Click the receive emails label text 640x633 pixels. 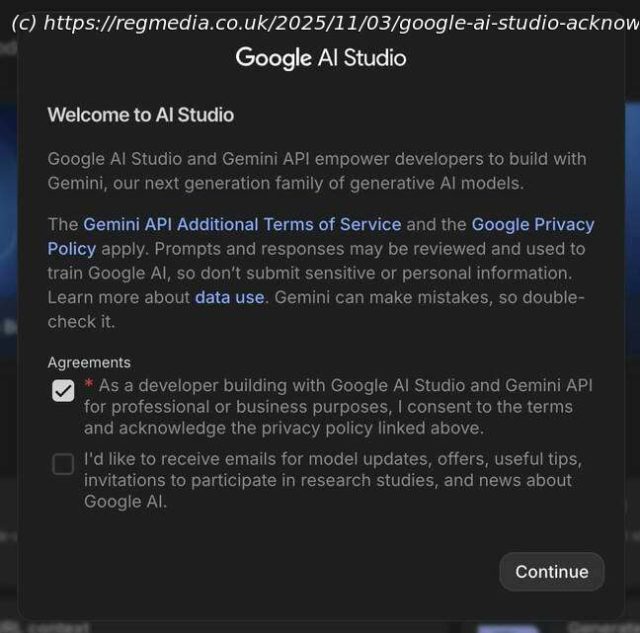[x=330, y=481]
